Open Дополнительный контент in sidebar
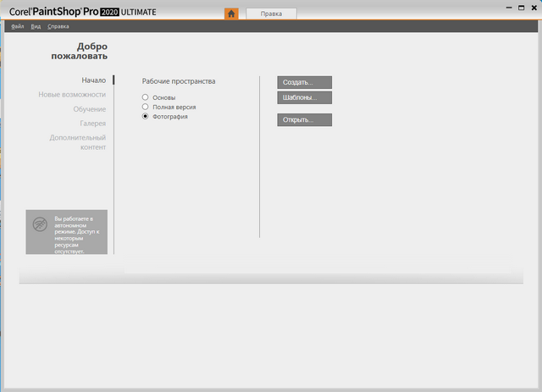542x392 pixels. click(x=77, y=142)
